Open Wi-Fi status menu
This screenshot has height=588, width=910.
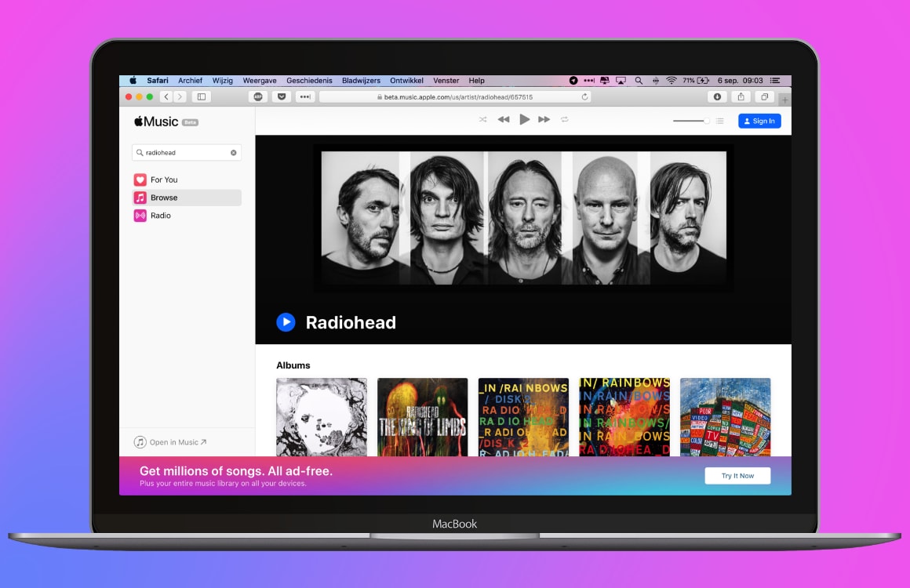click(x=672, y=81)
